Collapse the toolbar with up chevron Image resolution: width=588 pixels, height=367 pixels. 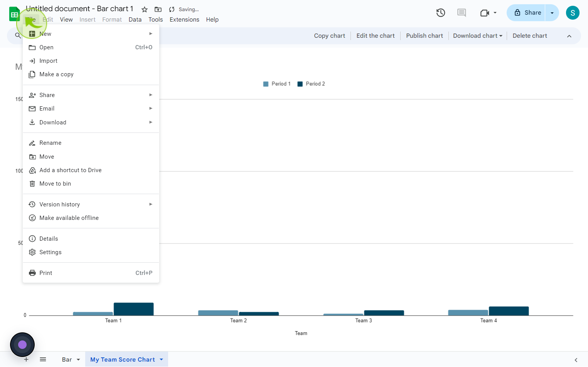(x=569, y=36)
